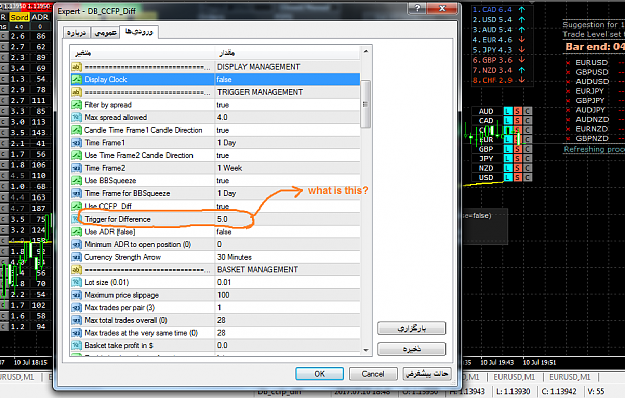Viewport: 625px width, 398px height.
Task: Click the C box next to CAD
Action: [527, 120]
